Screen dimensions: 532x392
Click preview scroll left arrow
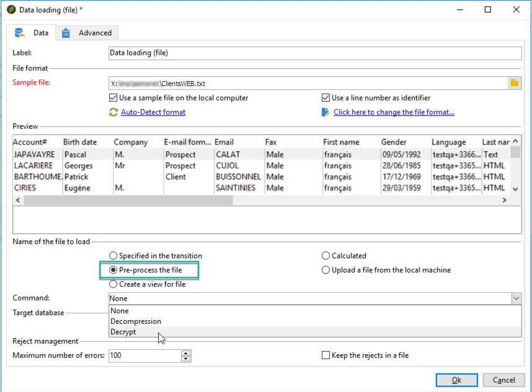[18, 200]
